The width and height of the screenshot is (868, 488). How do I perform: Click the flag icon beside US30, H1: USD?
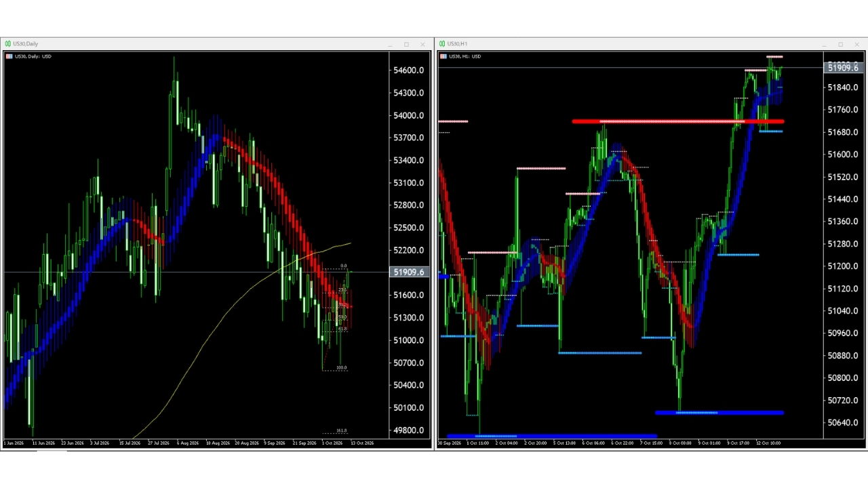443,56
